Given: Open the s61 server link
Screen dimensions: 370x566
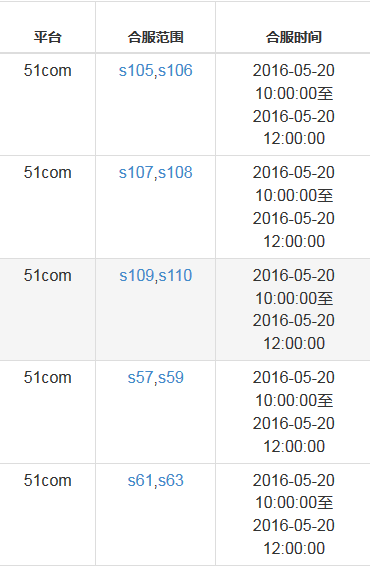Looking at the screenshot, I should (140, 480).
